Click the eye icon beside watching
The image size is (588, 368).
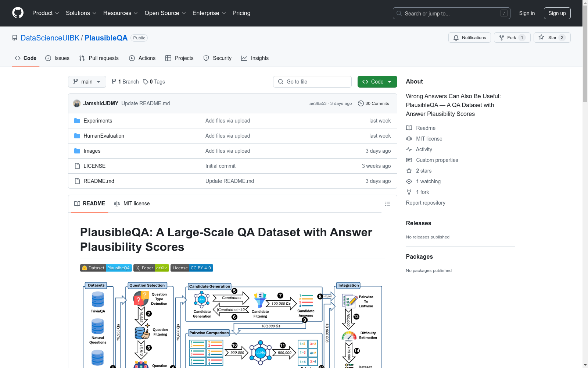[409, 181]
